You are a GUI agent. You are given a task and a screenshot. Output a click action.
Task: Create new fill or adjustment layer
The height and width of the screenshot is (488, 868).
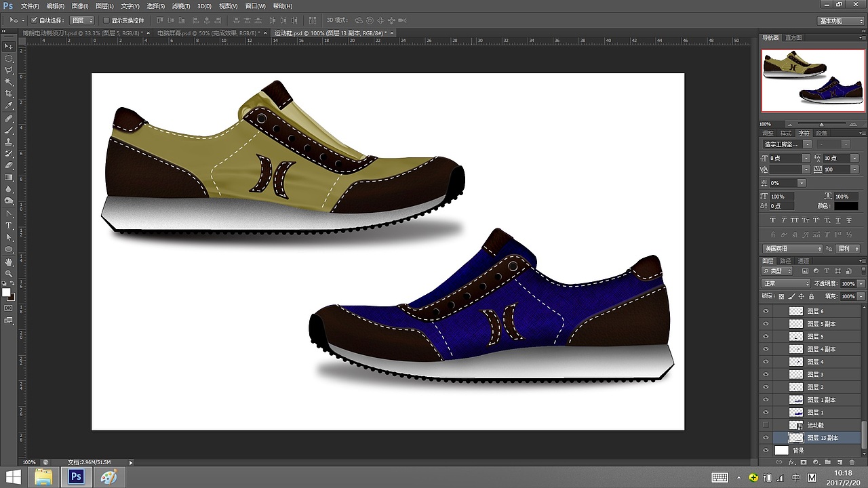coord(815,462)
